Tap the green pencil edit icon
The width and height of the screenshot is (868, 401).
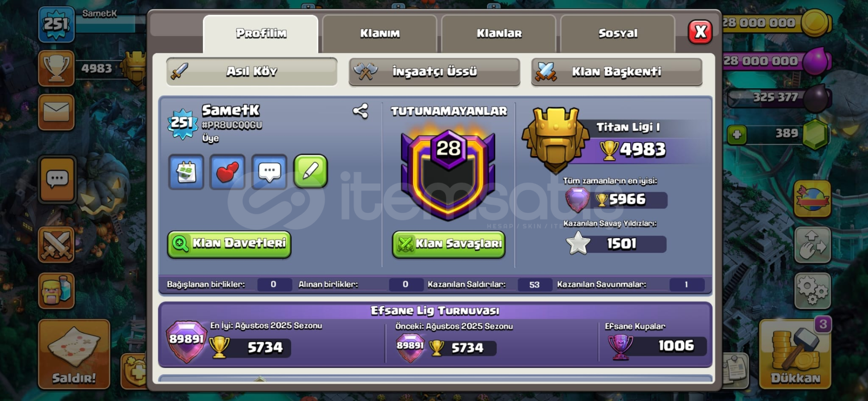tap(311, 171)
